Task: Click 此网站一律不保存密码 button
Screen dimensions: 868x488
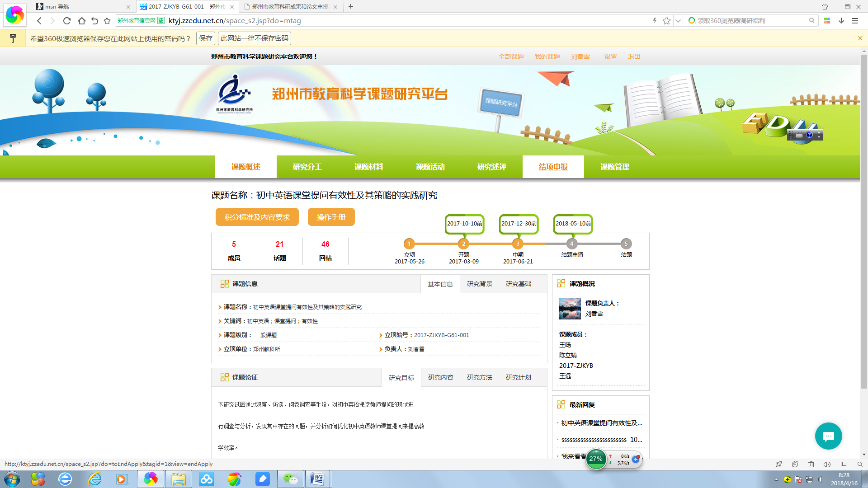Action: 254,38
